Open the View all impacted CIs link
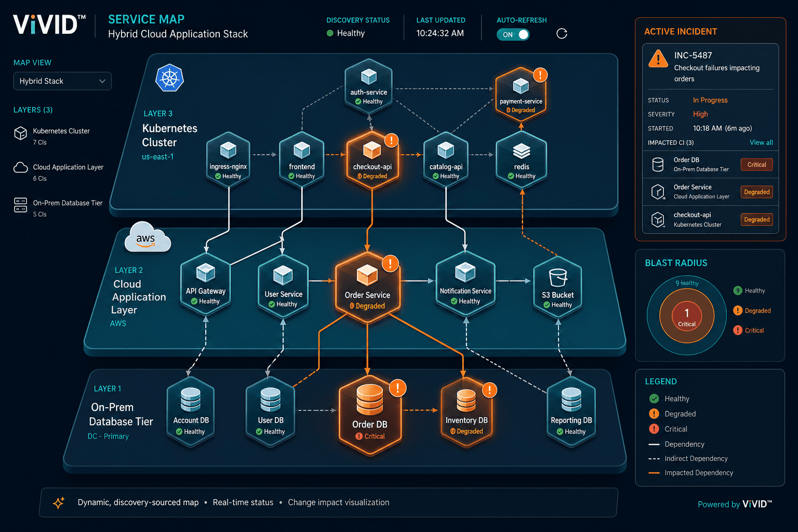Screen dimensions: 798x532 pos(761,142)
